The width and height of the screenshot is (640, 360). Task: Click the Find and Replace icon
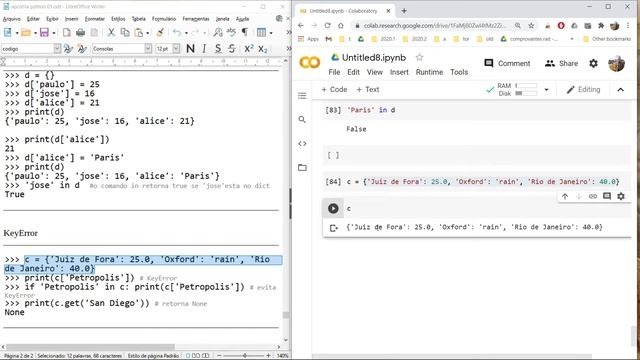tap(218, 32)
